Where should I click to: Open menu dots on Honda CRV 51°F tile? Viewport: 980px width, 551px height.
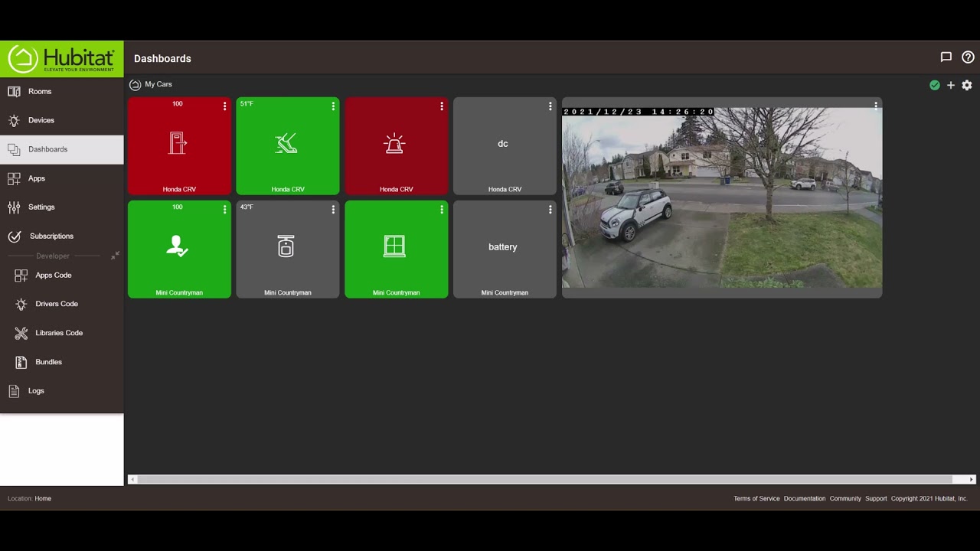[x=333, y=106]
